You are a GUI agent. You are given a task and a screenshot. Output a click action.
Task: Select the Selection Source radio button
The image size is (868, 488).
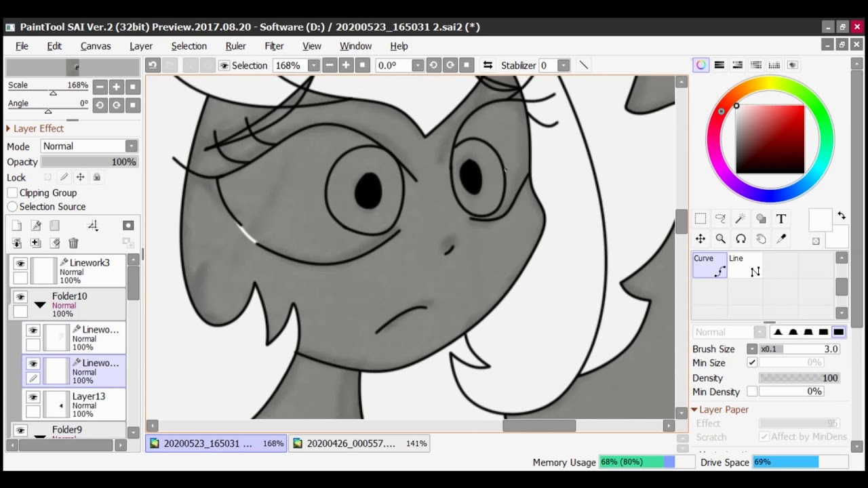12,207
